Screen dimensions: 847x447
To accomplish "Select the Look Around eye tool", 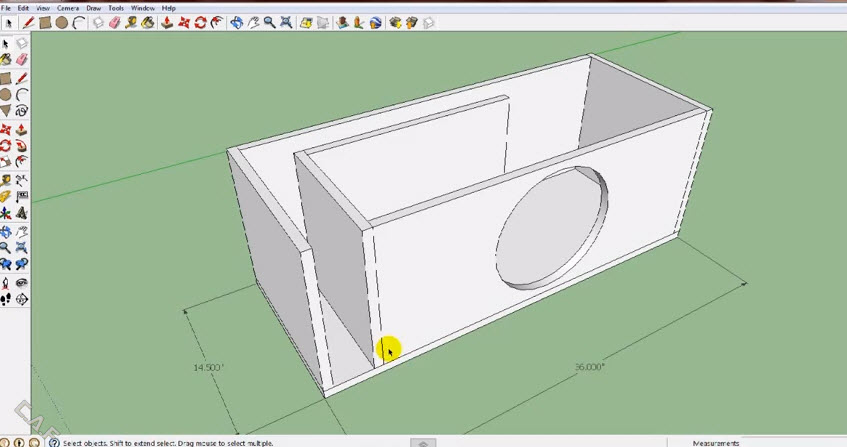I will coord(22,283).
